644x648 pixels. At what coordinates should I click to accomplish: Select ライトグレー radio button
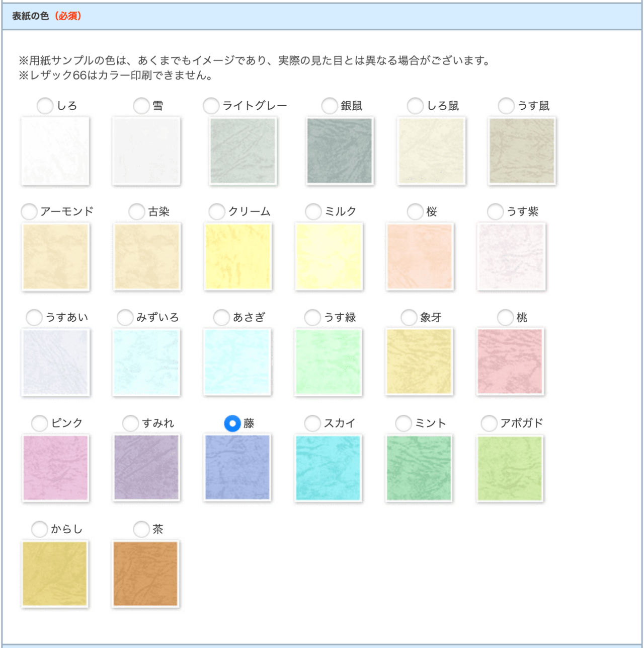[x=211, y=106]
